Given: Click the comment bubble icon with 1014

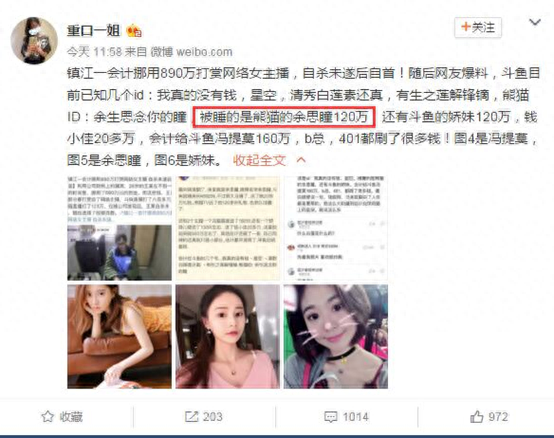Looking at the screenshot, I should click(x=331, y=417).
